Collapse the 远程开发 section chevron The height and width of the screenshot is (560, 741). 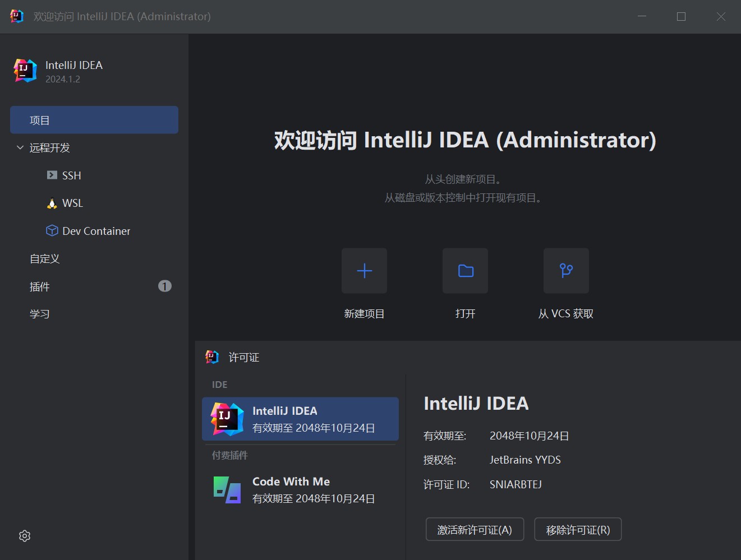[x=20, y=147]
